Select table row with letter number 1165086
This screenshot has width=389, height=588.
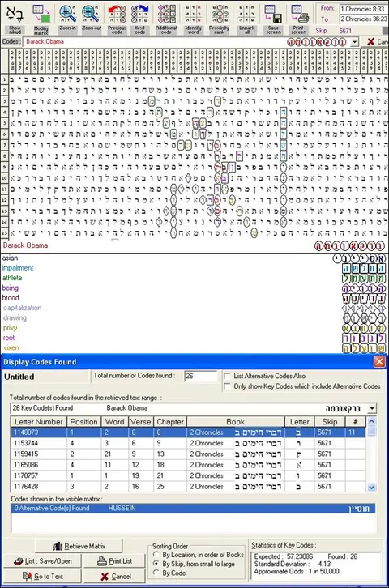coord(188,465)
